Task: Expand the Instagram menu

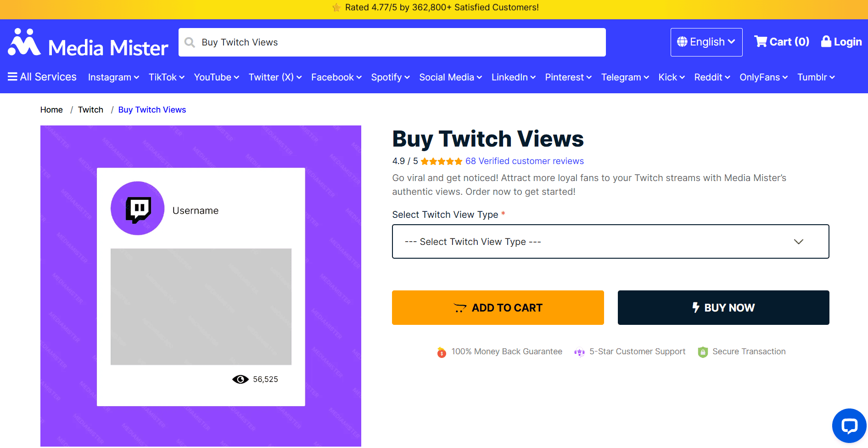Action: point(113,77)
